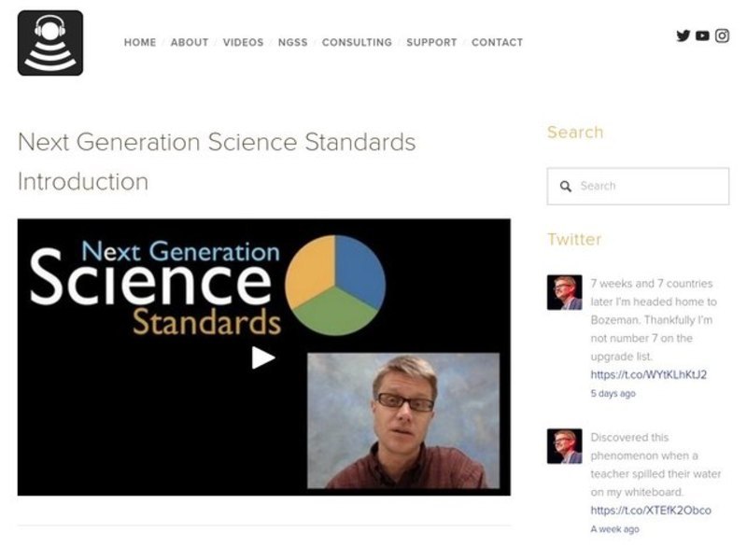The height and width of the screenshot is (560, 747).
Task: Open link t.co/XTEfK2Obco in the second tweet
Action: pos(650,510)
